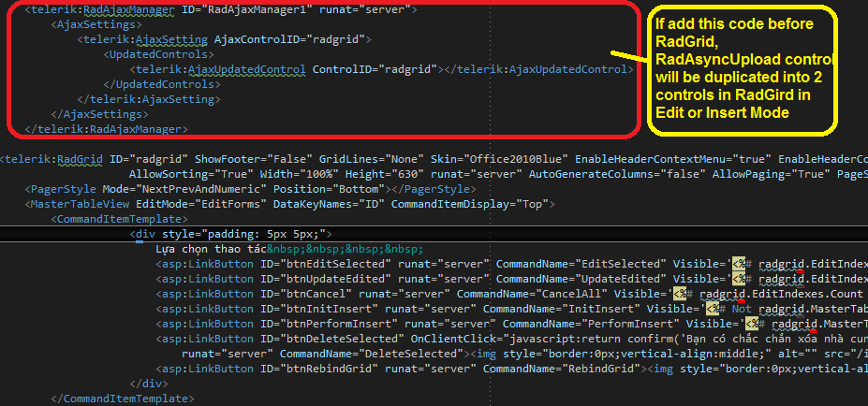The image size is (868, 406).
Task: Click the CommandItemDisplay="Top" attribute
Action: pos(470,205)
